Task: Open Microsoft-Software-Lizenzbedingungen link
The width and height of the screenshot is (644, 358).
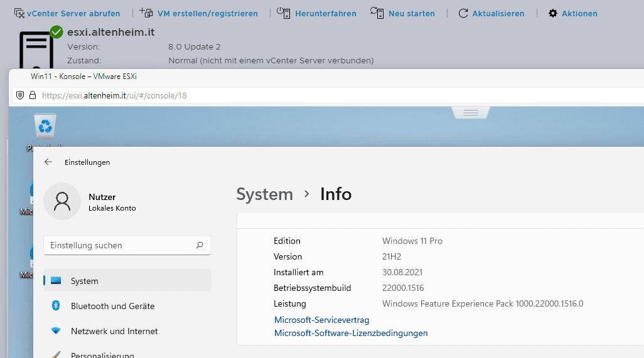Action: tap(351, 333)
